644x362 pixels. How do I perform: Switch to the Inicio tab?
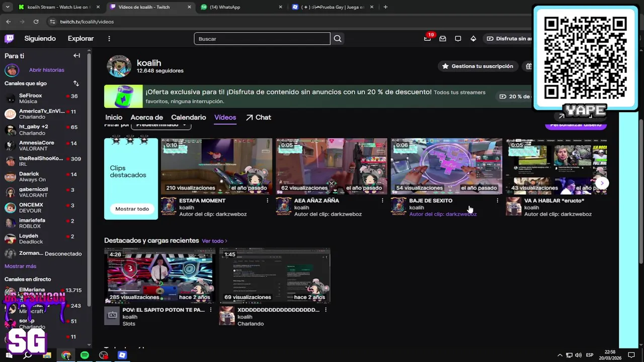tap(114, 117)
